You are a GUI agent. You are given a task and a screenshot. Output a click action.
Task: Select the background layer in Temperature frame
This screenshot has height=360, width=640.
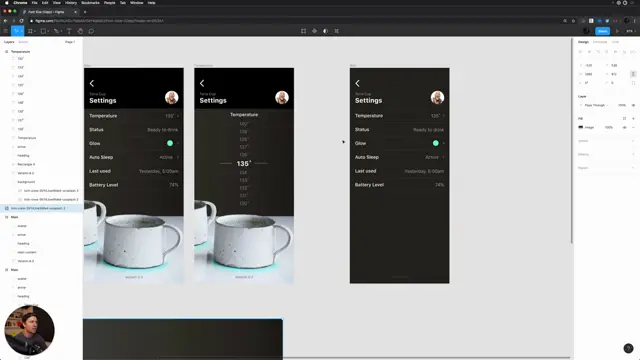pyautogui.click(x=26, y=182)
